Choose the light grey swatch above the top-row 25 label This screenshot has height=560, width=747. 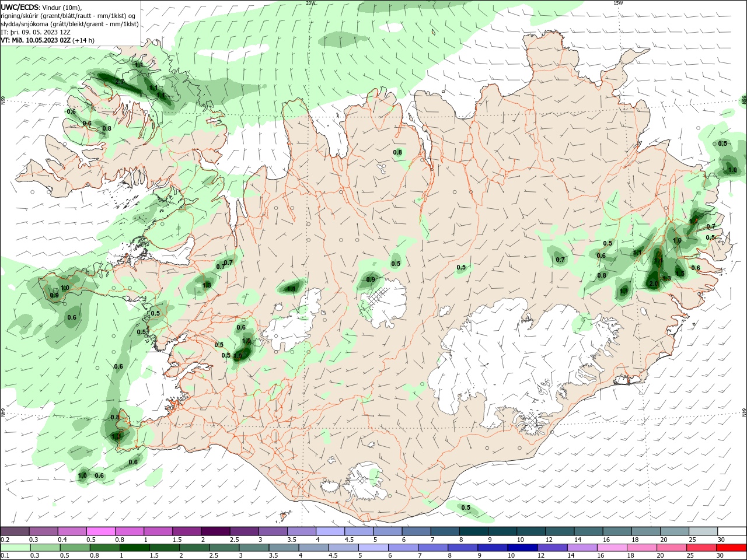[x=703, y=531]
